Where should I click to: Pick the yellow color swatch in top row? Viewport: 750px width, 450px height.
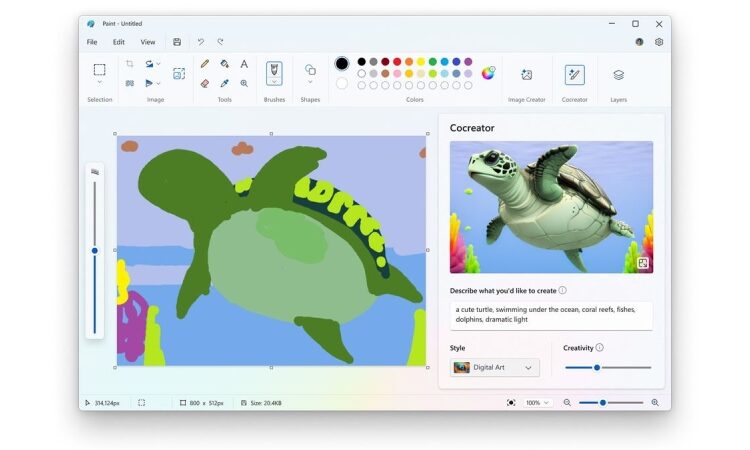(421, 62)
